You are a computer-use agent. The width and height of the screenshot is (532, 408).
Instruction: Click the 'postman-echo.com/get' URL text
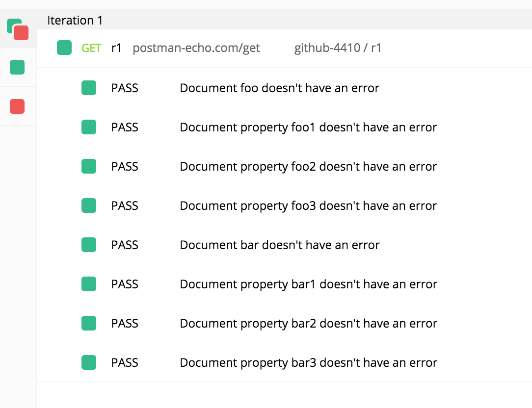tap(196, 48)
